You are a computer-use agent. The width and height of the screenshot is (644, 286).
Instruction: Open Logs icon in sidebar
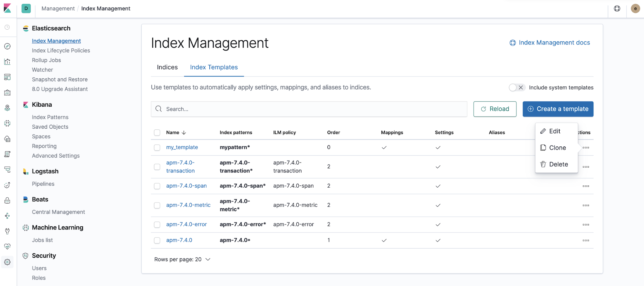pos(7,154)
